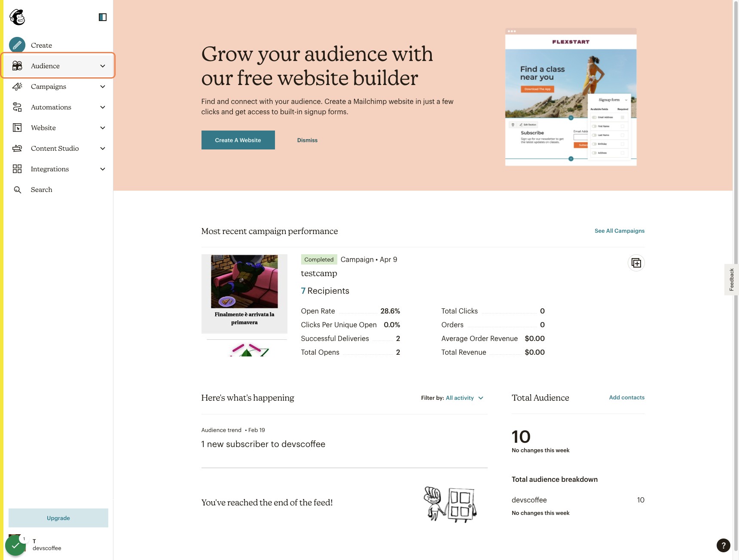Click the Campaigns megaphone icon

(x=17, y=86)
